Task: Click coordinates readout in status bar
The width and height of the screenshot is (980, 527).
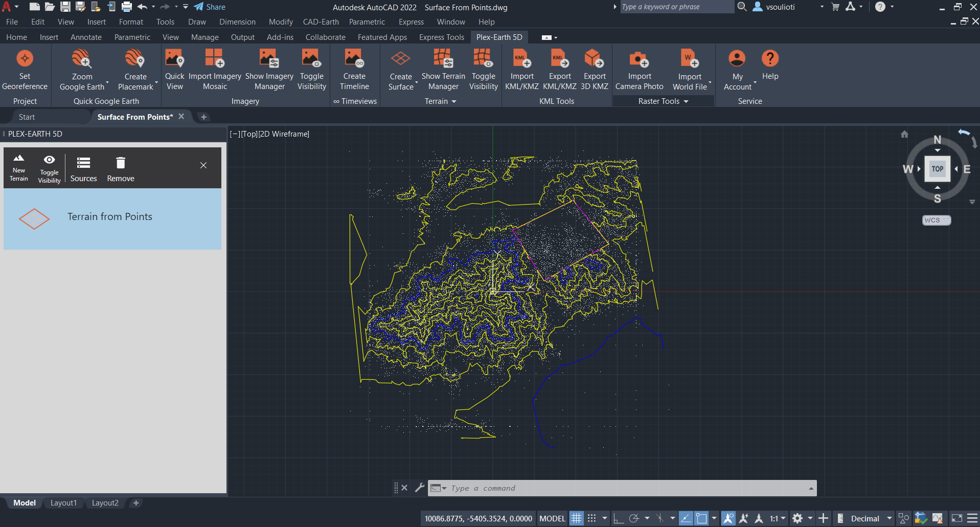Action: [x=478, y=518]
